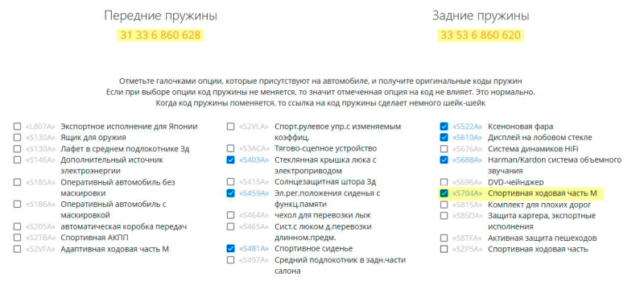Tick the «S2TBA» Спортивная АКПП checkbox
The width and height of the screenshot is (644, 290).
(x=17, y=238)
